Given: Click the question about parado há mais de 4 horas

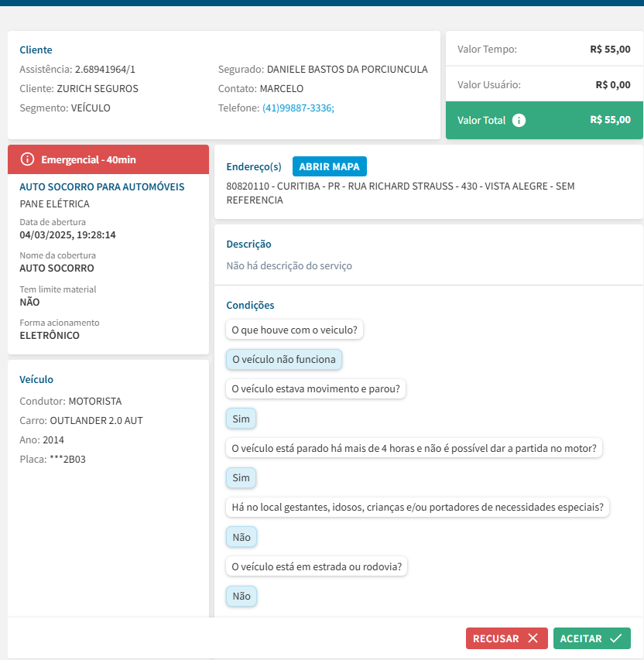Looking at the screenshot, I should tap(415, 448).
